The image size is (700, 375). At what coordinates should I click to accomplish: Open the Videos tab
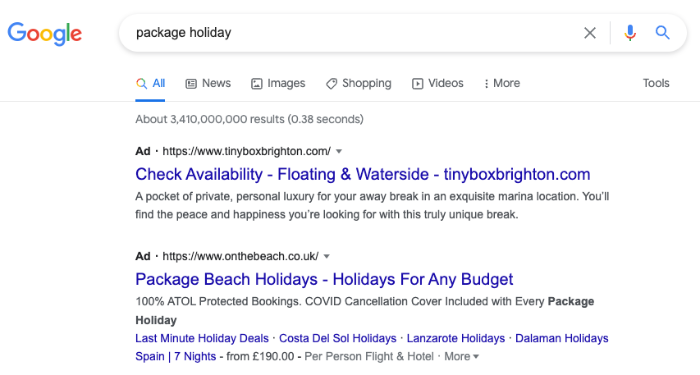(x=438, y=83)
